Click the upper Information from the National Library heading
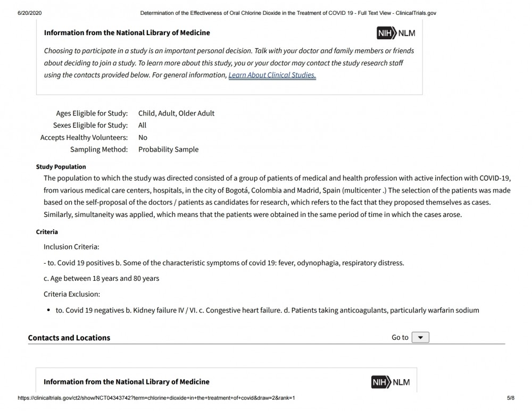 [127, 33]
